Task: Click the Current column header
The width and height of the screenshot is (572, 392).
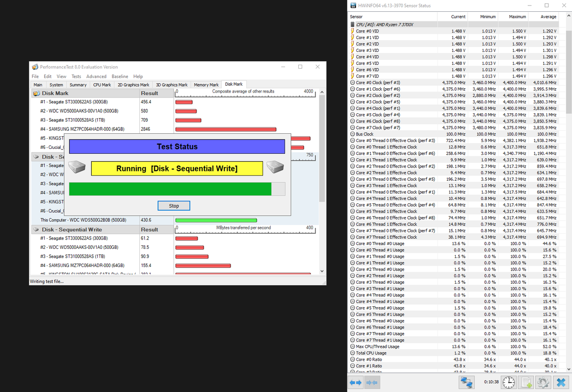Action: tap(452, 17)
